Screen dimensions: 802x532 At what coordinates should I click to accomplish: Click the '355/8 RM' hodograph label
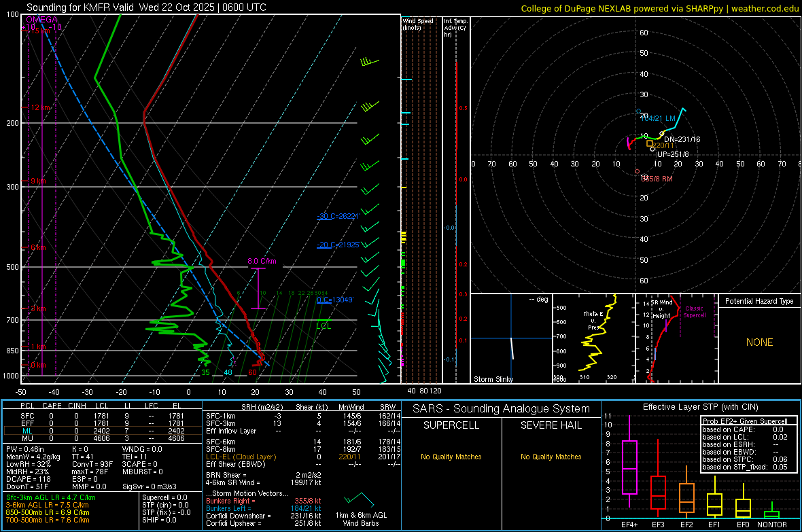point(657,179)
